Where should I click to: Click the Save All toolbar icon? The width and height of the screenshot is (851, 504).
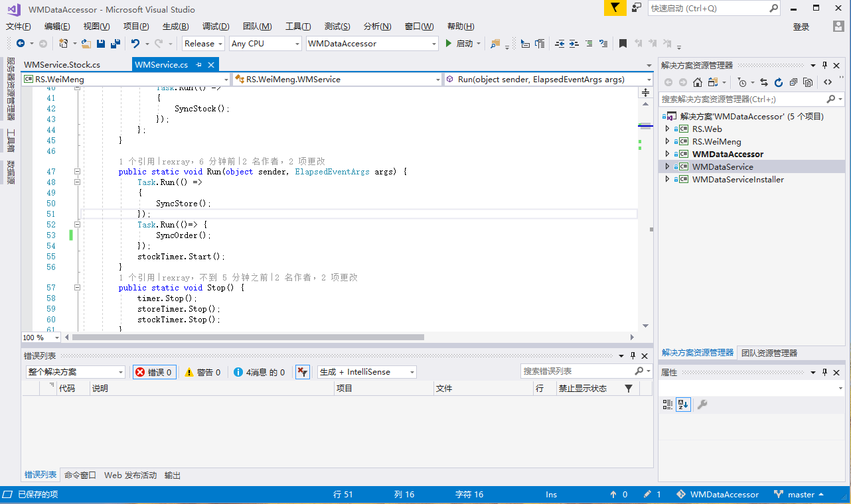click(116, 44)
